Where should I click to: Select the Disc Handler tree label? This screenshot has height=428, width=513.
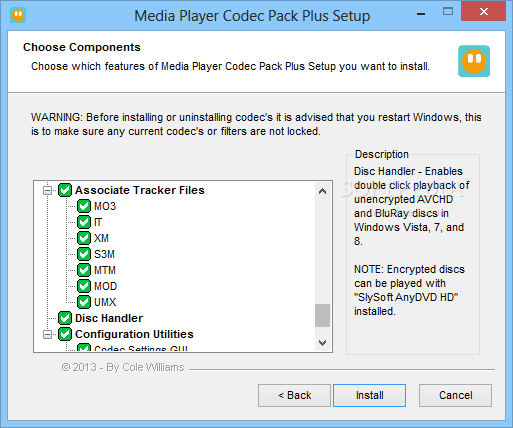pyautogui.click(x=109, y=318)
